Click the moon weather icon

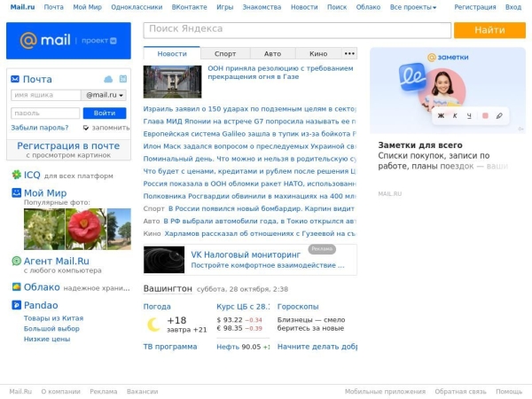coord(153,325)
